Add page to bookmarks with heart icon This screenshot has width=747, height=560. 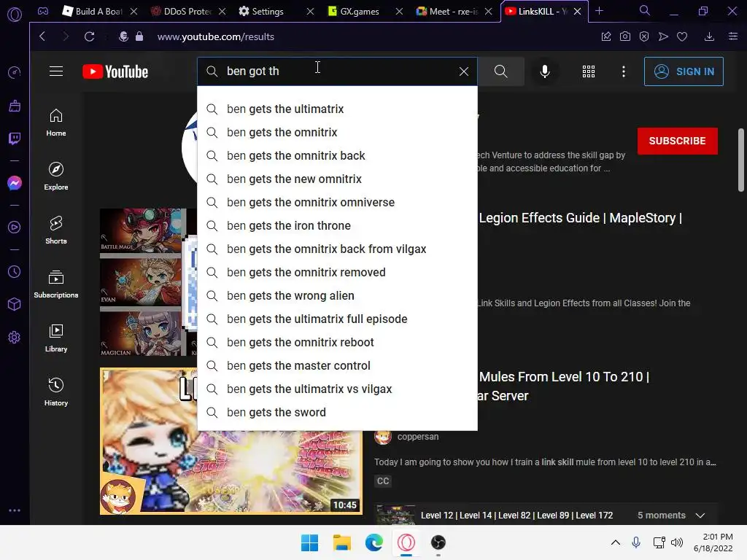[682, 36]
